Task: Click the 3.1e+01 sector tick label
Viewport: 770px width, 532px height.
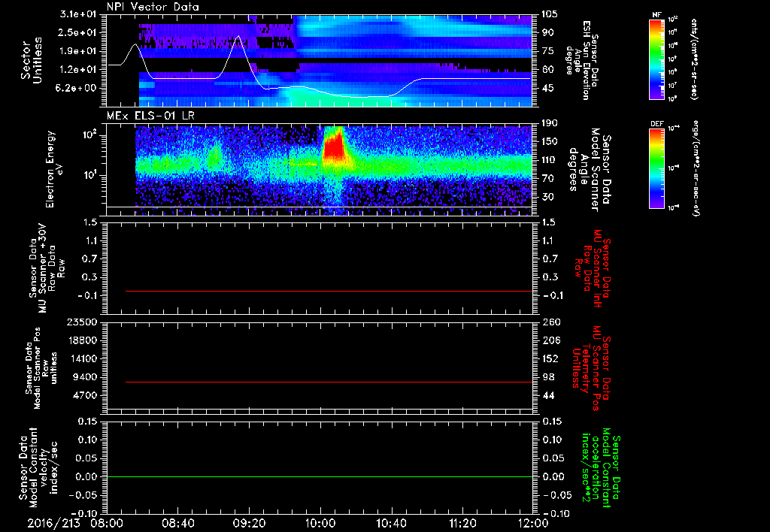Action: [x=78, y=14]
